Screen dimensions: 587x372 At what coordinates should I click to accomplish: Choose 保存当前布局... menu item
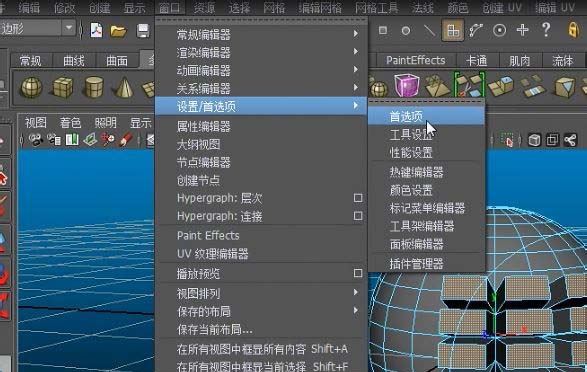pyautogui.click(x=261, y=329)
